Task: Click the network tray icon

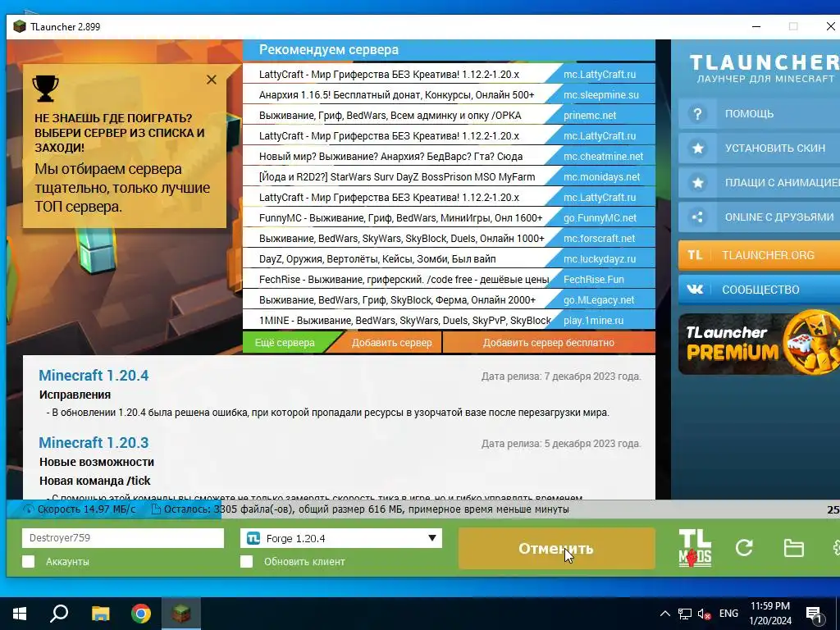Action: click(x=685, y=614)
